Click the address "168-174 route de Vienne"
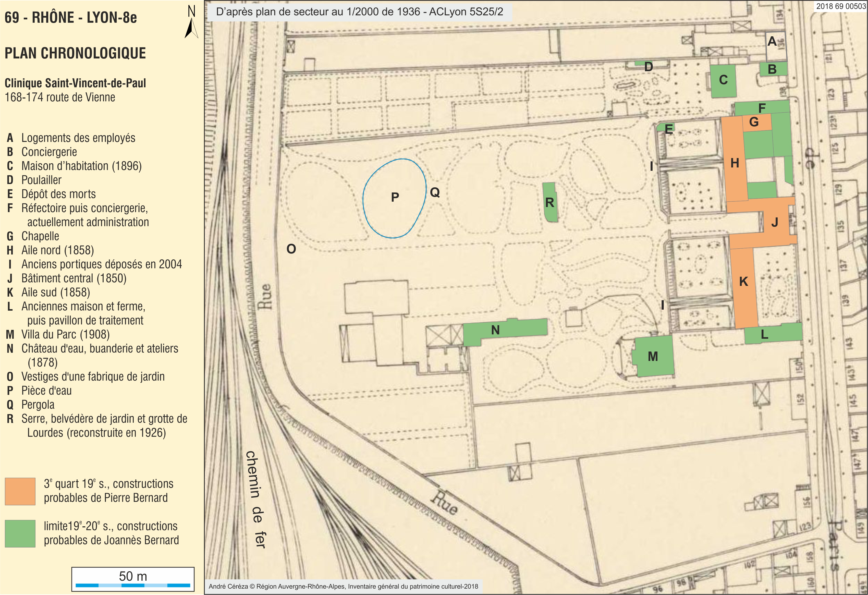Screen dimensions: 868x595 [x=60, y=97]
